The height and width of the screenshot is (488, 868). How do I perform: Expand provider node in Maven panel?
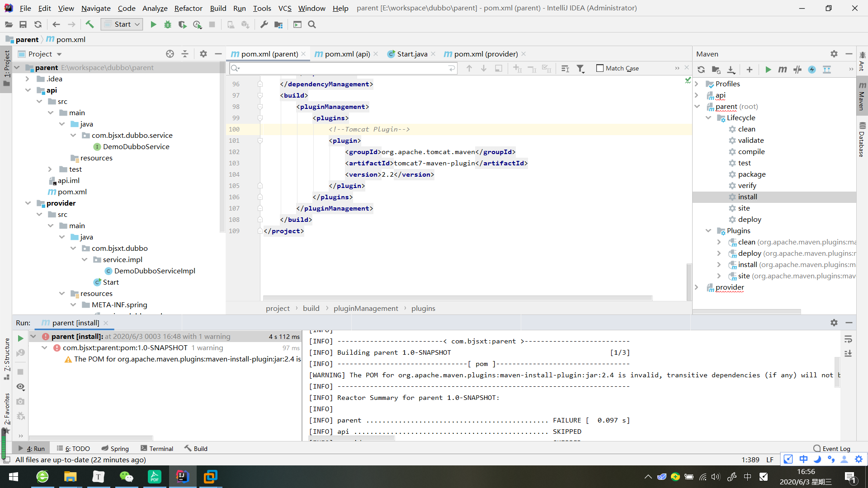coord(697,287)
